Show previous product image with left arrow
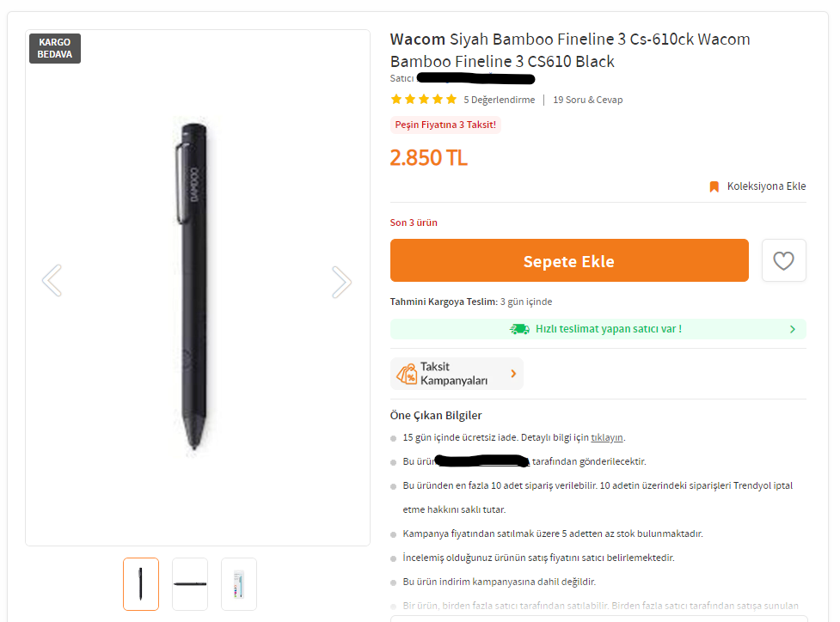This screenshot has width=840, height=622. point(52,280)
